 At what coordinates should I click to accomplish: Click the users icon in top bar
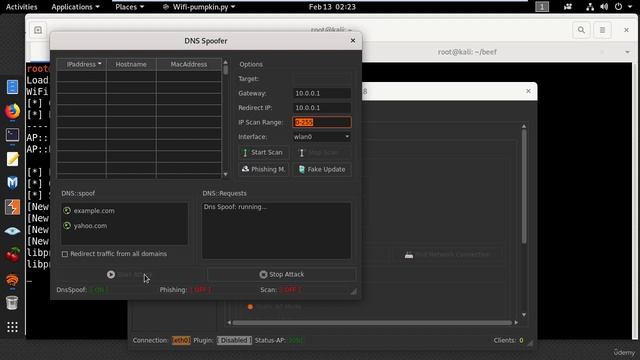[568, 7]
